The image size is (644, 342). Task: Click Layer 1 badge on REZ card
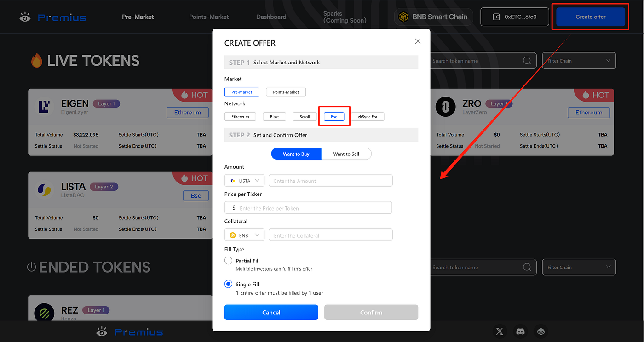click(96, 310)
